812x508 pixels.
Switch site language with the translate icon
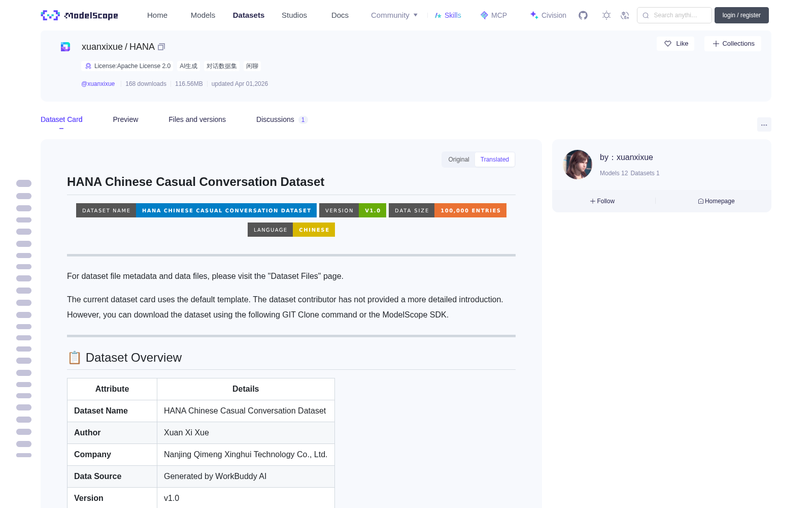click(x=625, y=15)
